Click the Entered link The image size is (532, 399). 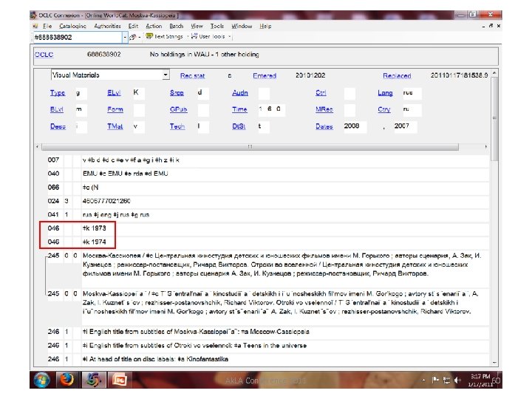265,75
